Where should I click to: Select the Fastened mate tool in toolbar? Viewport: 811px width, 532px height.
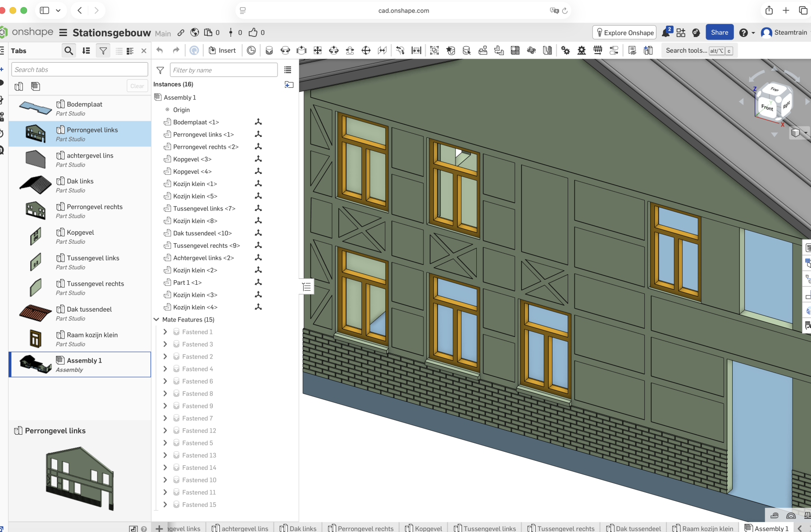(x=269, y=50)
